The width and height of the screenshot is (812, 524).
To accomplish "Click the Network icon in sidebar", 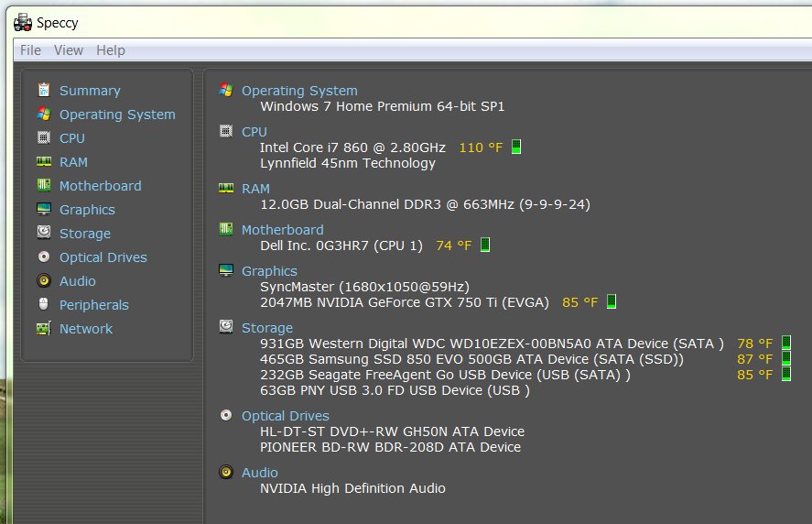I will point(43,328).
